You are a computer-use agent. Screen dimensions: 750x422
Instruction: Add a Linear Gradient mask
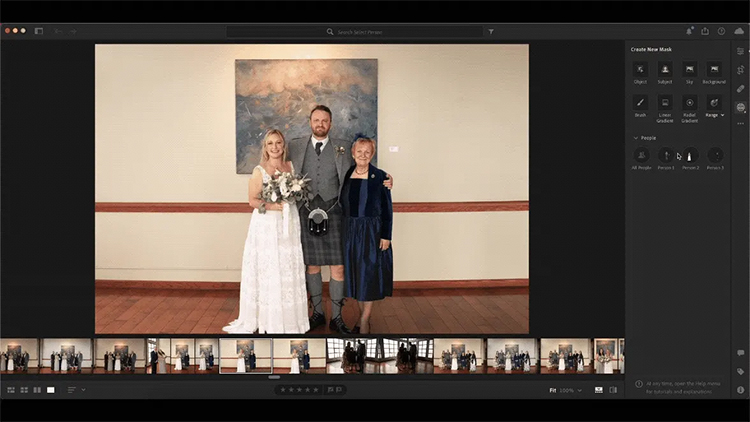tap(665, 103)
